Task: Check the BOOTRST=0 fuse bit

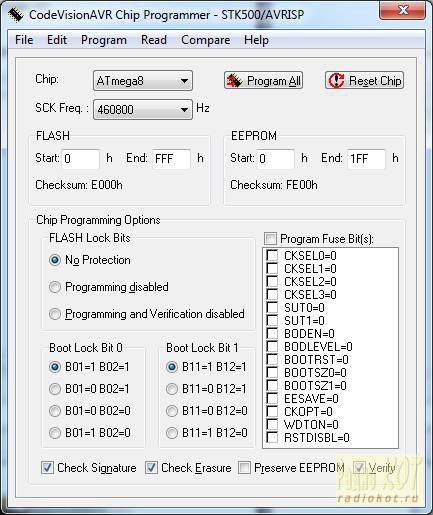Action: coord(272,360)
